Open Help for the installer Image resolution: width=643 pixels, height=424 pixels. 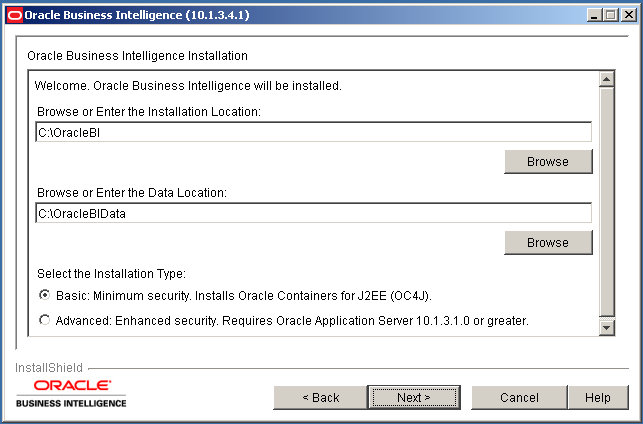point(598,397)
